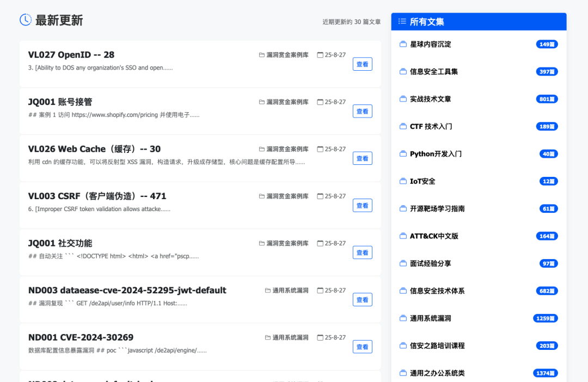This screenshot has width=588, height=382.
Task: Click category folder icon in VL027 OpenID row
Action: (262, 55)
